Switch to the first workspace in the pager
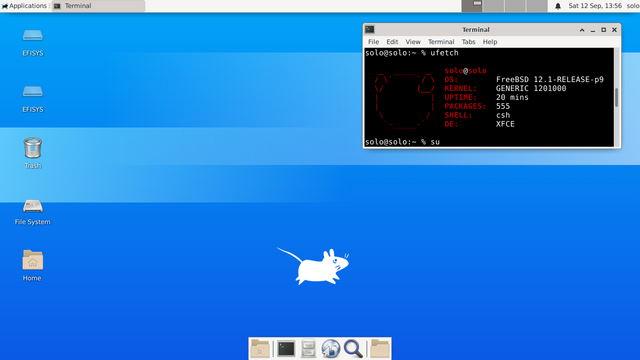This screenshot has width=640, height=360. pyautogui.click(x=472, y=6)
